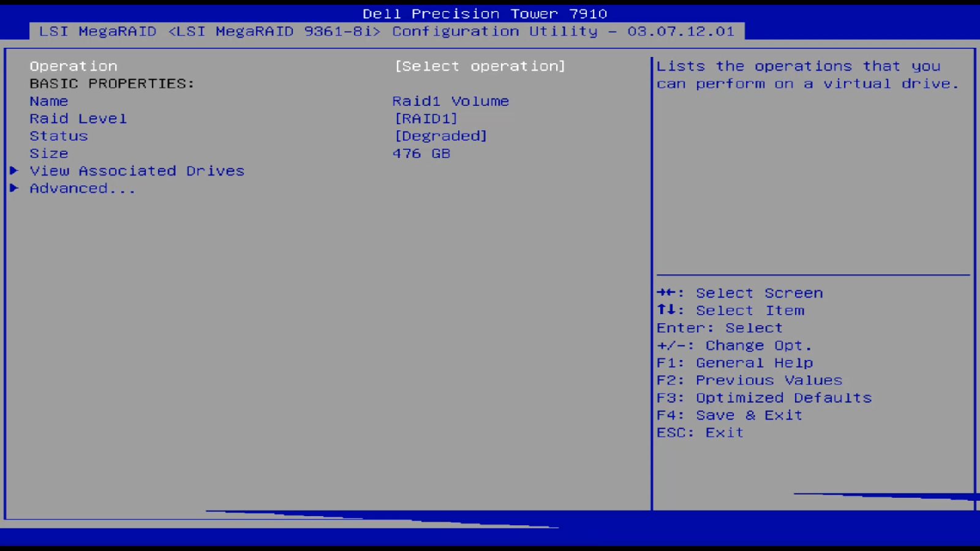Select the LSI MegaRAID Configuration Utility tab
The width and height of the screenshot is (980, 551).
pos(387,31)
